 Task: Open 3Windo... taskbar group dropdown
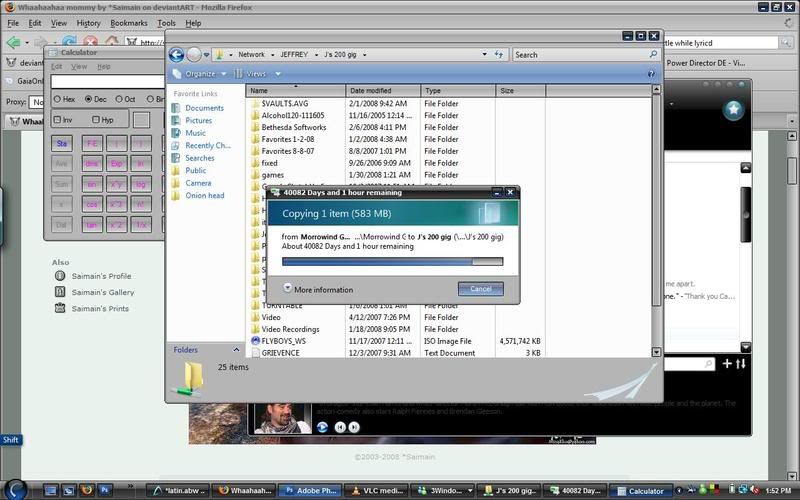point(470,491)
